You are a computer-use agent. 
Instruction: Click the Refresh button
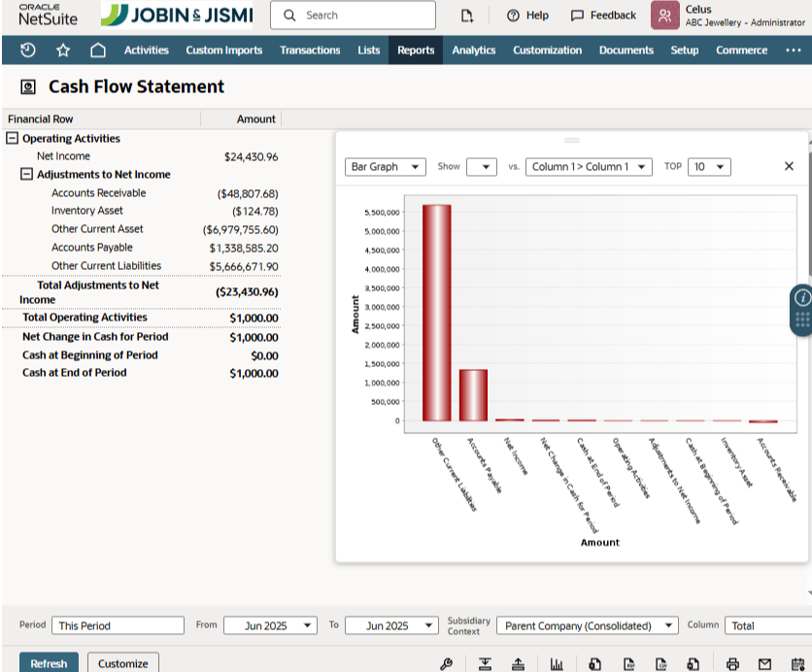pyautogui.click(x=48, y=661)
